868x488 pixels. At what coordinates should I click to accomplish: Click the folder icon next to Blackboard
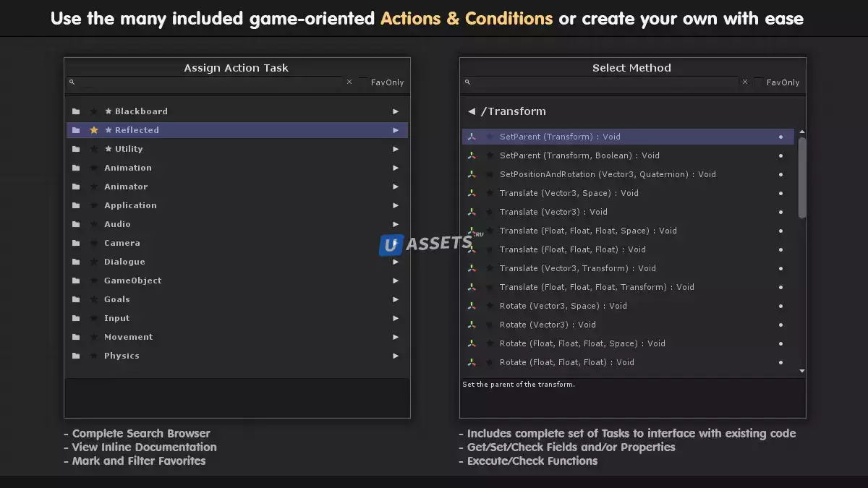click(x=76, y=111)
